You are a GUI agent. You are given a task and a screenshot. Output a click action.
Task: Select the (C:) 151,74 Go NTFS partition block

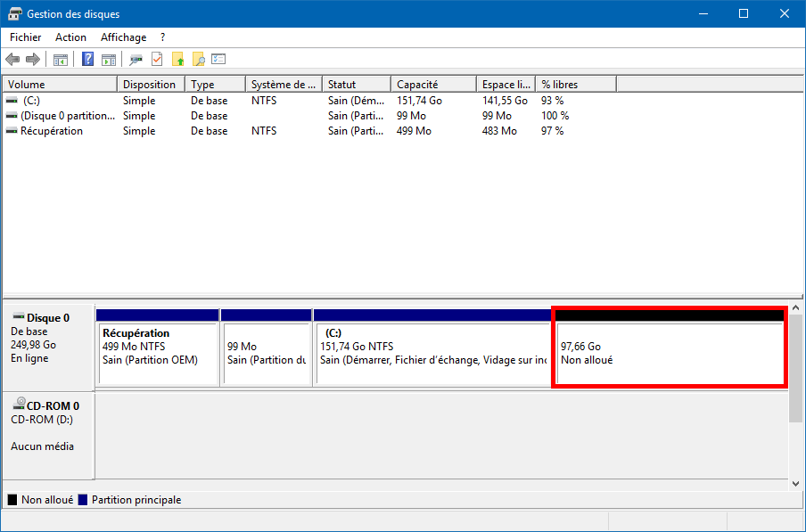coord(432,348)
